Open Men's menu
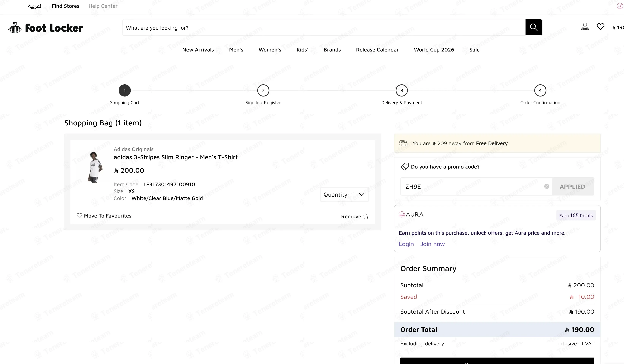Viewport: 624px width, 364px height. point(236,50)
